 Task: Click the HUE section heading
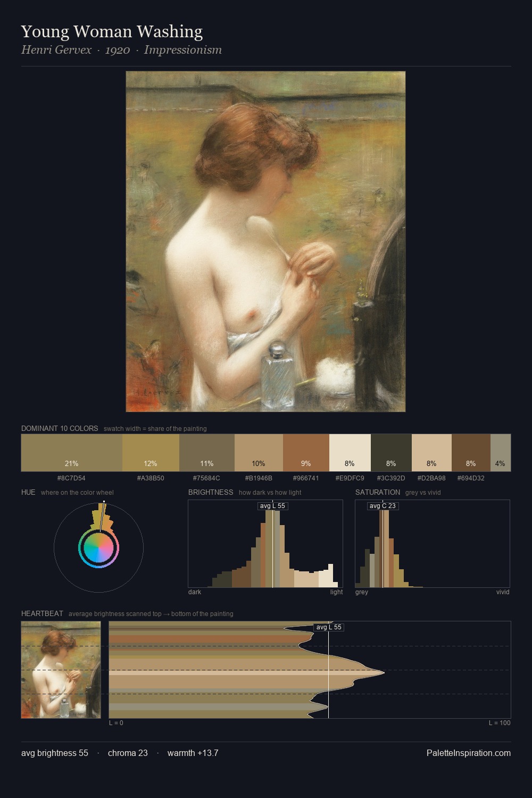(x=28, y=492)
